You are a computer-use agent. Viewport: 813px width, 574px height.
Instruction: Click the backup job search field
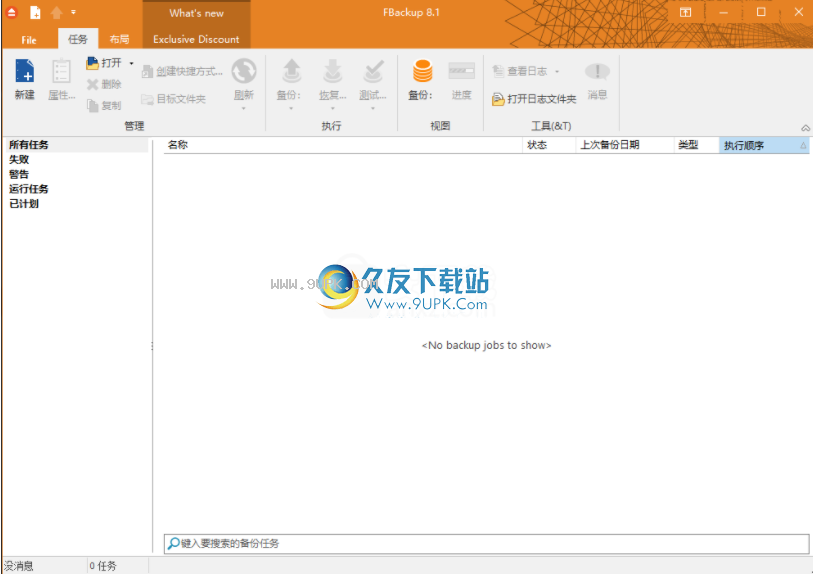click(x=486, y=543)
